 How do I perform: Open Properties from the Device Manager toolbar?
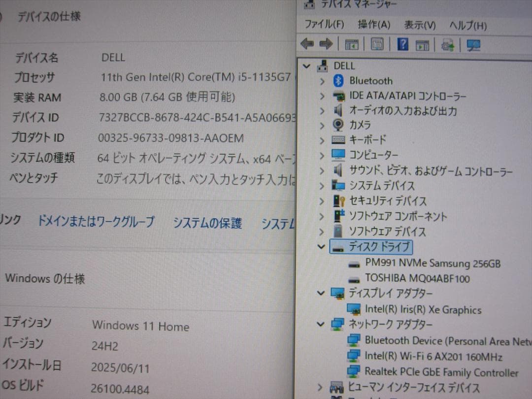click(x=376, y=44)
